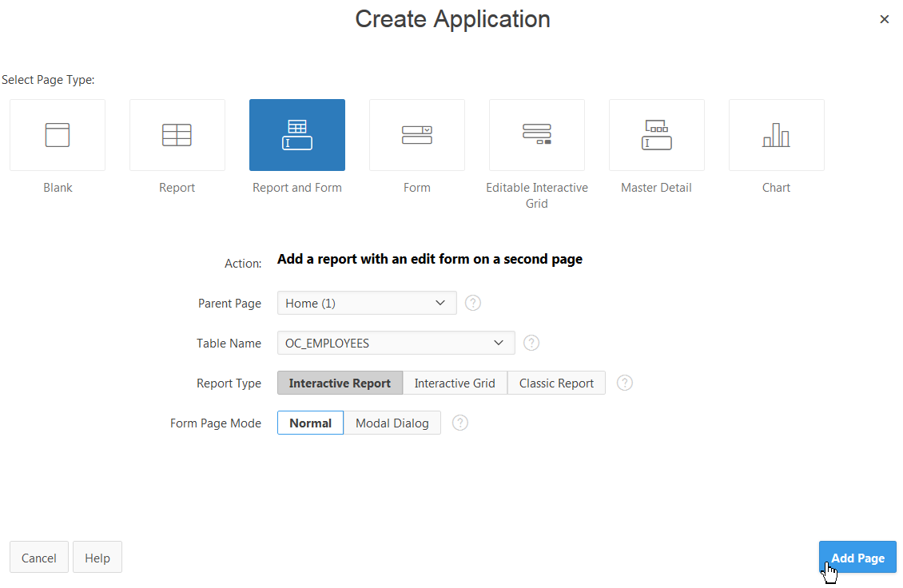The width and height of the screenshot is (903, 588).
Task: Keep Form Page Mode as Normal
Action: click(310, 423)
